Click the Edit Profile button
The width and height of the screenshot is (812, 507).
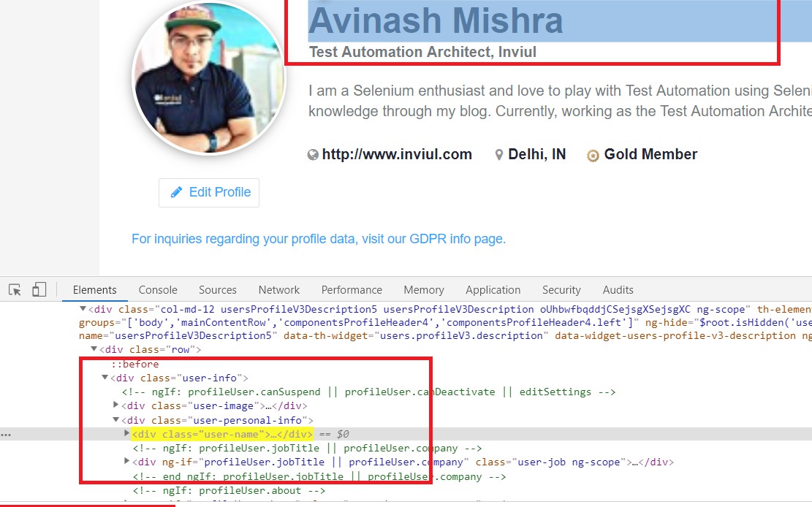pos(209,193)
